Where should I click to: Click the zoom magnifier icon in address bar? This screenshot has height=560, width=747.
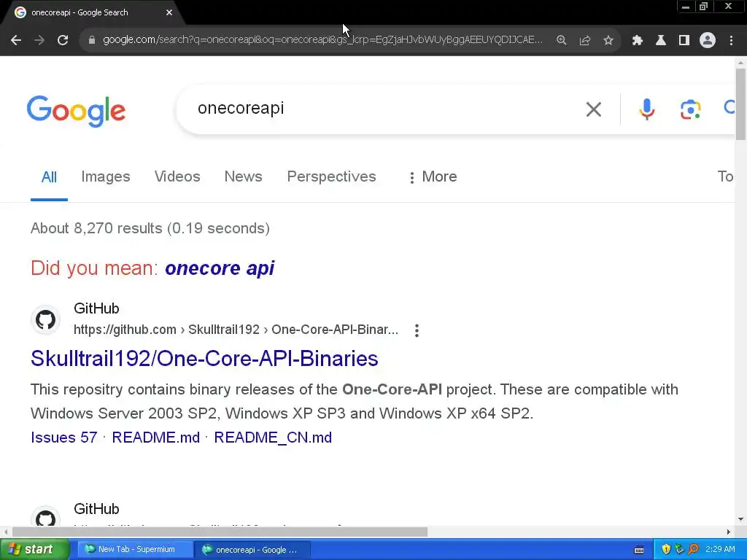562,41
